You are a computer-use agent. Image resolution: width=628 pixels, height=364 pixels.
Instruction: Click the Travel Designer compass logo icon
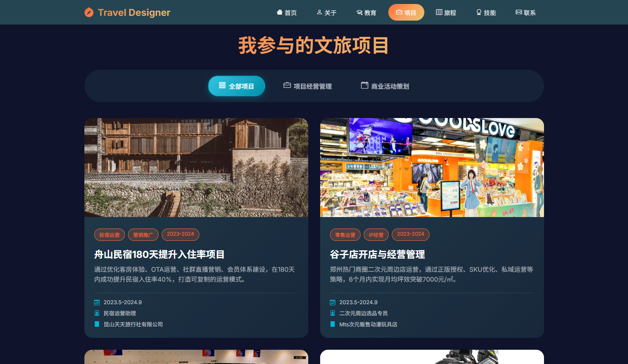pos(89,13)
